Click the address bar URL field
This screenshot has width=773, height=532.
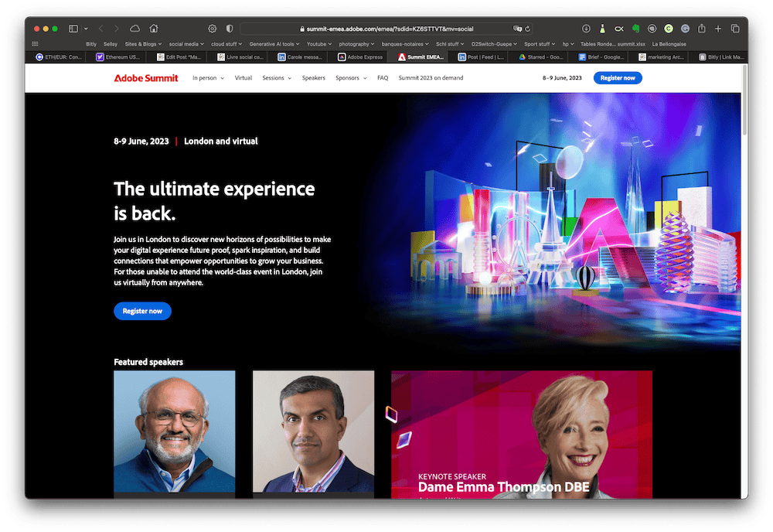tap(386, 29)
